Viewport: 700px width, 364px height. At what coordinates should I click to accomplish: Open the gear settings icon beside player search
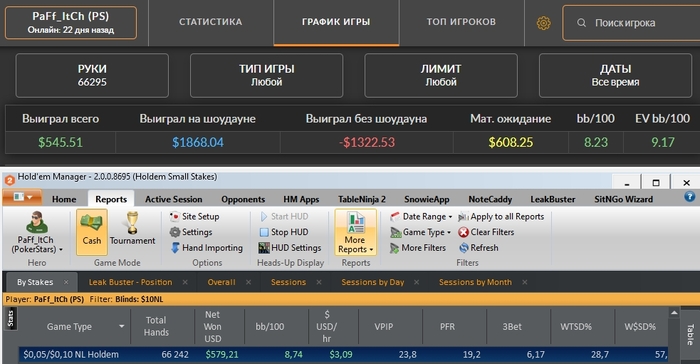pyautogui.click(x=543, y=23)
